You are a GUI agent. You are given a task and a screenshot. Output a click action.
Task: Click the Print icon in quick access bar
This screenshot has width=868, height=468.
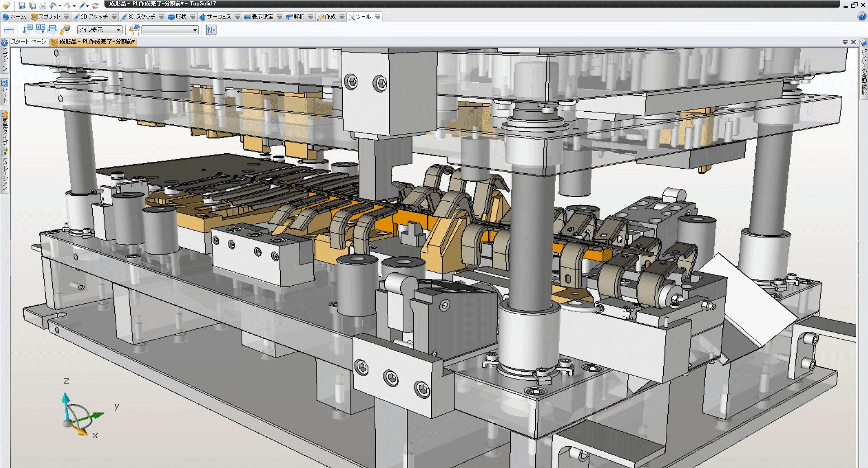[x=43, y=5]
